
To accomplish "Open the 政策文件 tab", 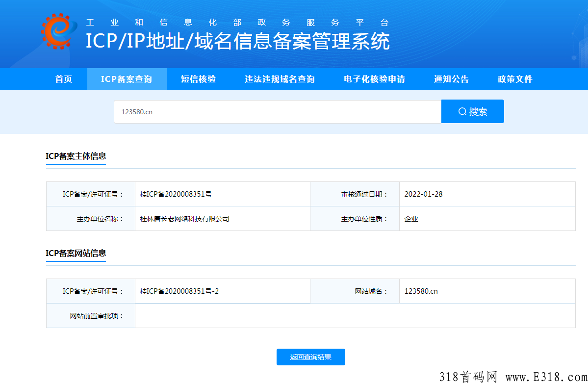I will tap(515, 79).
